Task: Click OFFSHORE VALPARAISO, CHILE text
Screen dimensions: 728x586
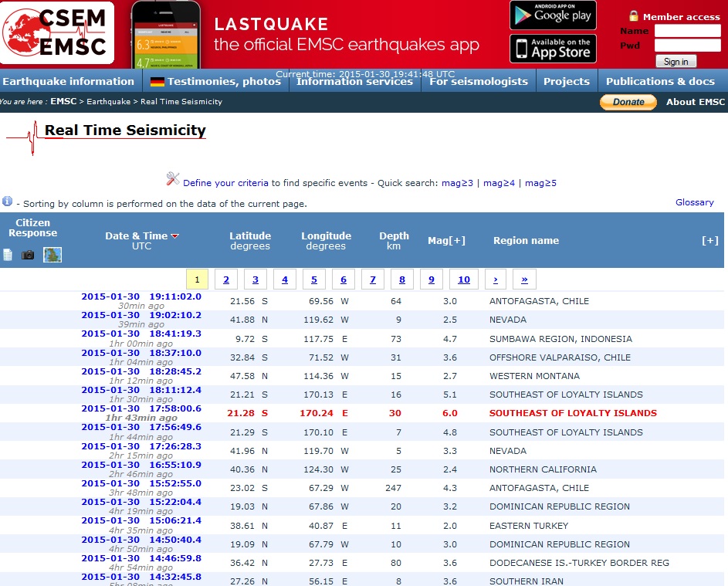Action: coord(560,357)
